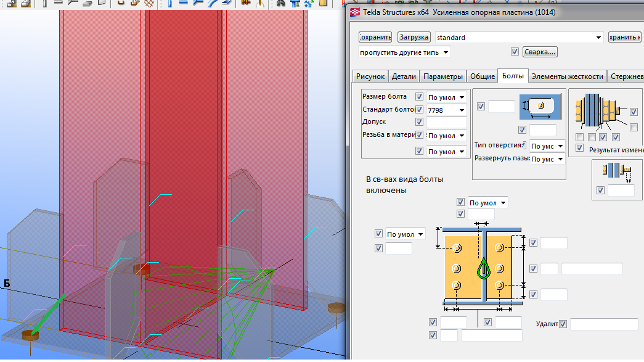Open the Стандарт болтов dropdown showing 7798
The height and width of the screenshot is (362, 644).
(x=446, y=110)
